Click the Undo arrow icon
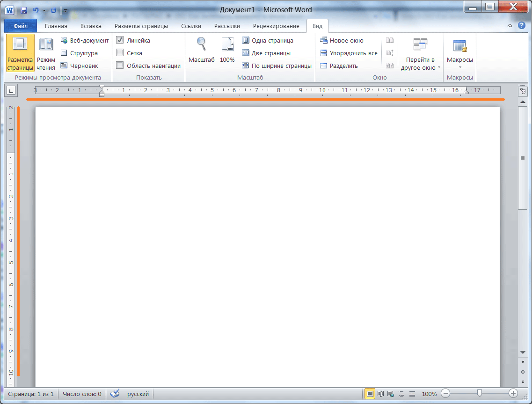 [x=36, y=10]
